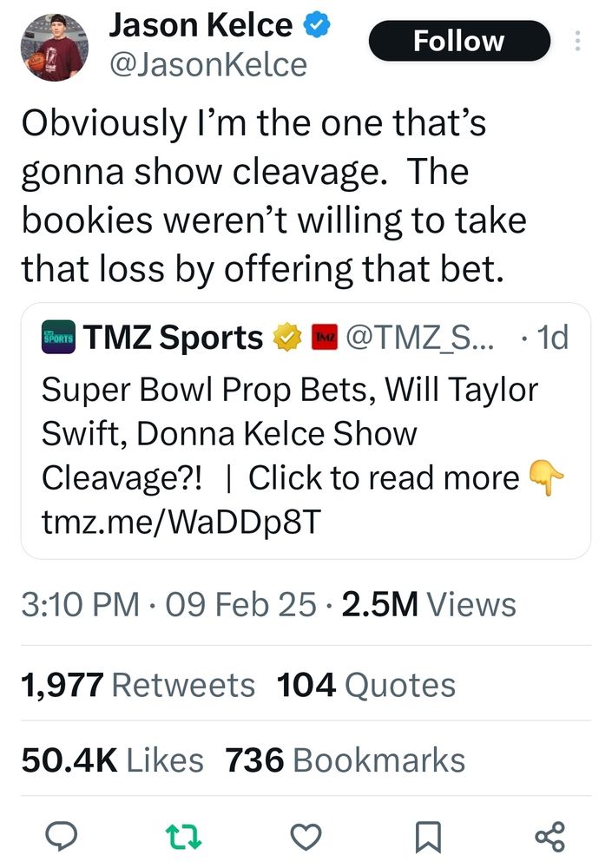View the 50.4K Likes list
612x868 pixels.
pyautogui.click(x=112, y=760)
